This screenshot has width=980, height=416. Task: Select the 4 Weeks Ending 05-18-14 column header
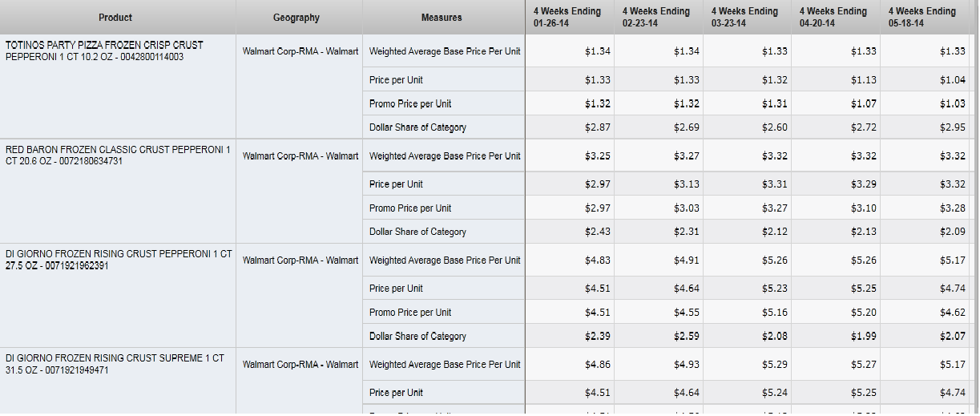point(922,17)
